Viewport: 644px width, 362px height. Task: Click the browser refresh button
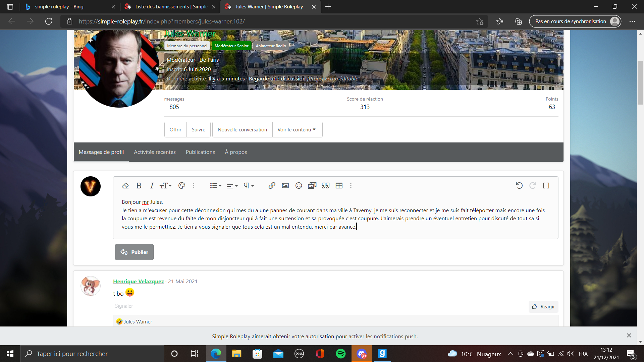click(x=49, y=21)
